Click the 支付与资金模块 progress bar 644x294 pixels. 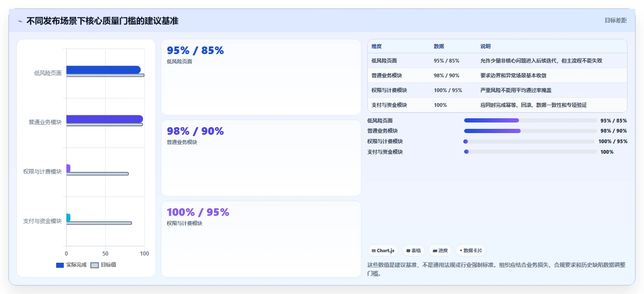(530, 152)
